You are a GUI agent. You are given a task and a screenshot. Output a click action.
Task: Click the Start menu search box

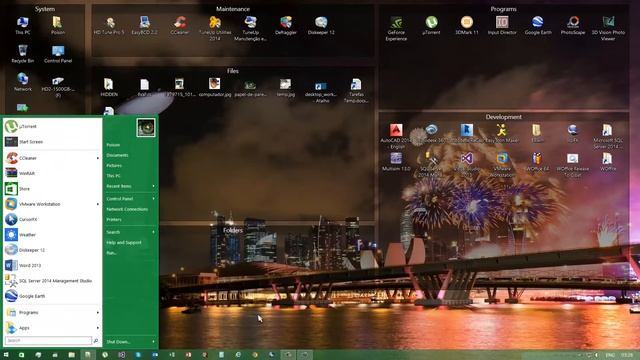tap(48, 340)
